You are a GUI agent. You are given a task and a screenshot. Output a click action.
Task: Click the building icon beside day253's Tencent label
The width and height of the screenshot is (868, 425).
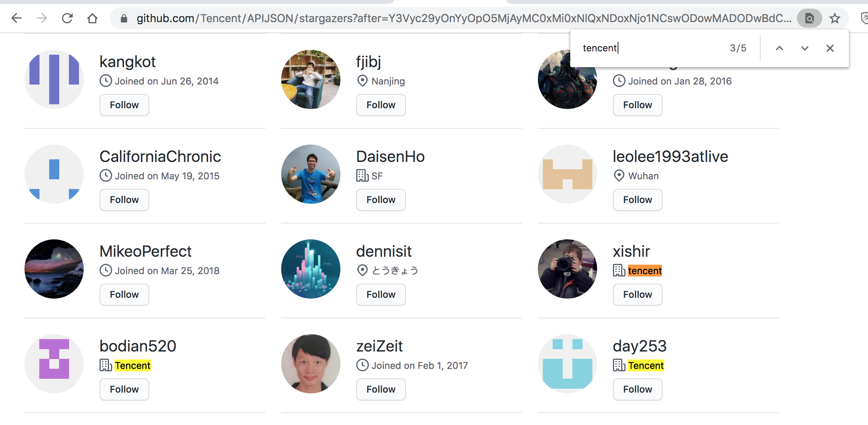point(618,365)
